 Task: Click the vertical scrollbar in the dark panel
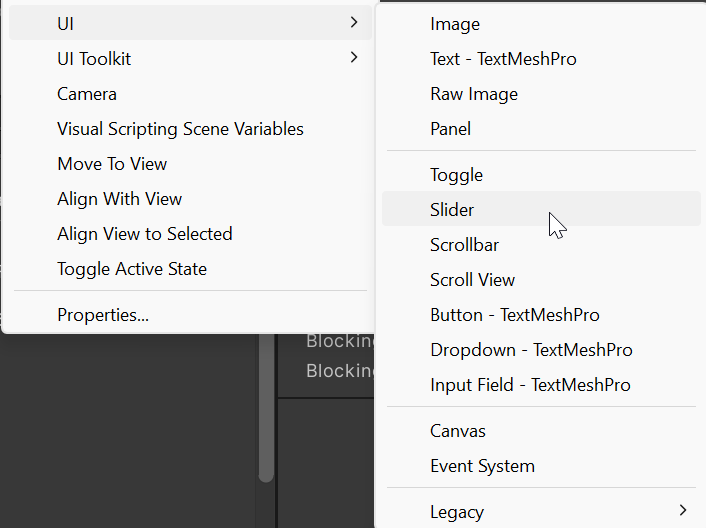[266, 408]
